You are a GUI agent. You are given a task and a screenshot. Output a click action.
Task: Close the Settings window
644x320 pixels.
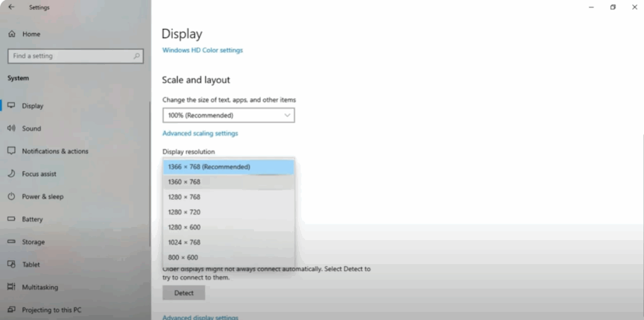[x=634, y=8]
